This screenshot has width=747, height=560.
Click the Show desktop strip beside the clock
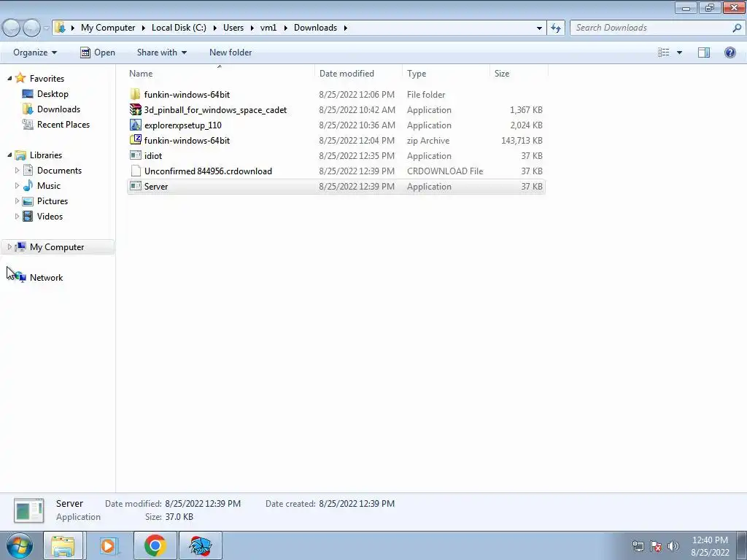coord(741,545)
